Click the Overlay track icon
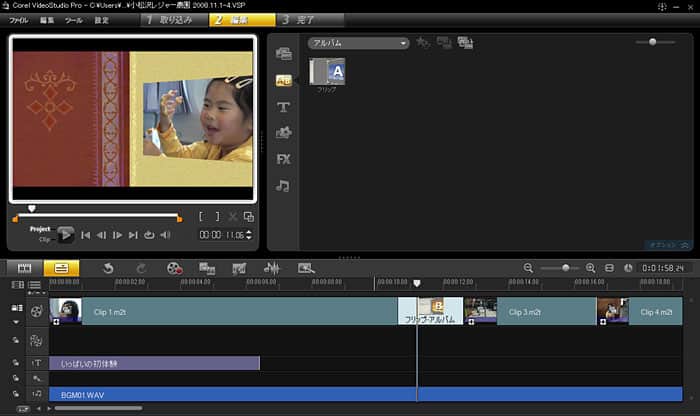Viewport: 700px width, 416px height. pos(36,341)
